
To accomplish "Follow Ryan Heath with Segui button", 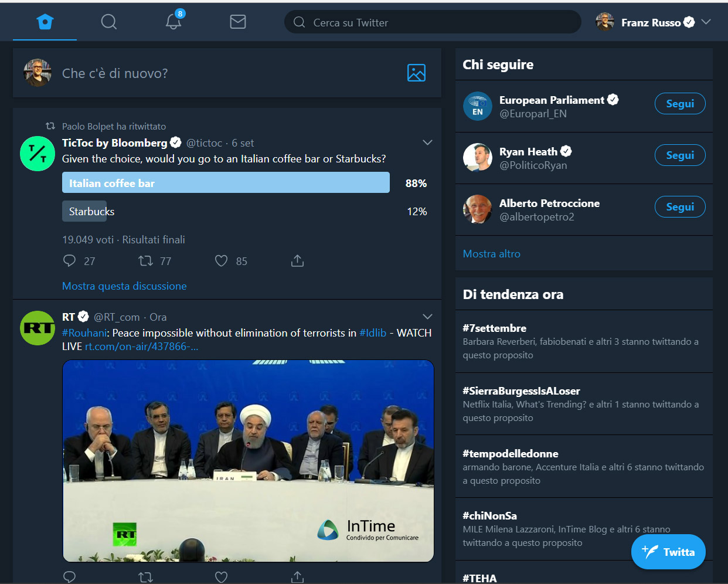I will coord(680,155).
